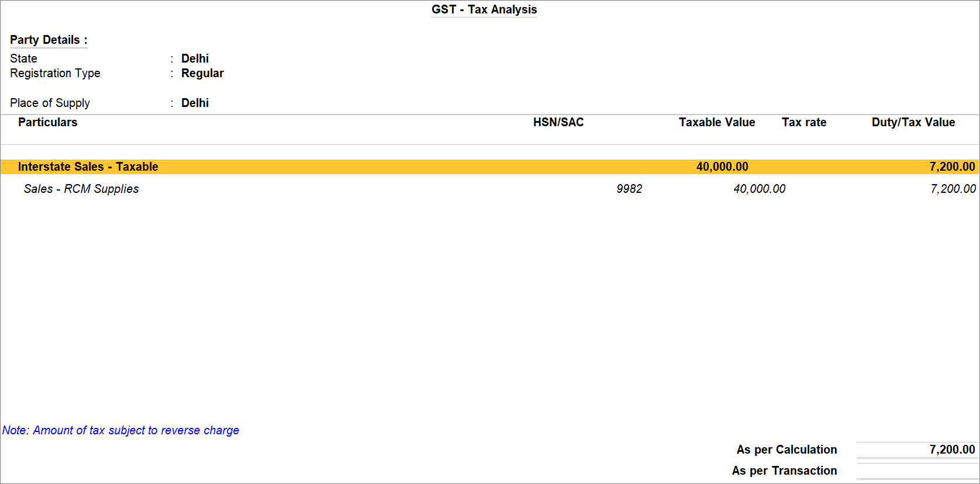Image resolution: width=980 pixels, height=484 pixels.
Task: Click the State field label
Action: click(23, 58)
